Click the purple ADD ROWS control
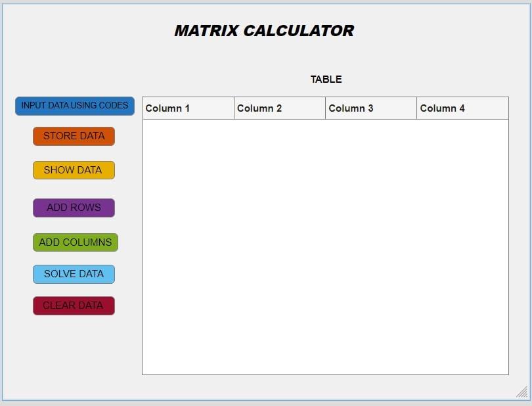The height and width of the screenshot is (406, 532). 74,208
